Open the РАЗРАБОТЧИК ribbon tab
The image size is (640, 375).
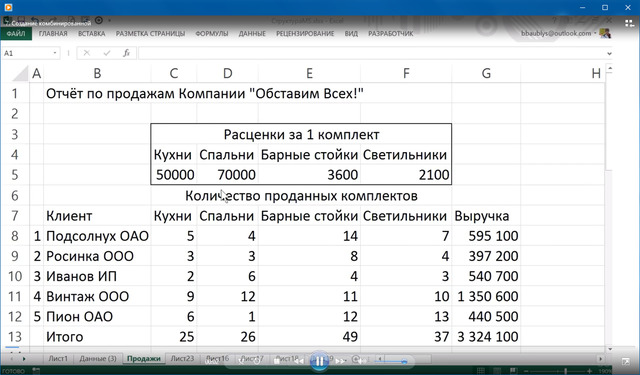(391, 33)
